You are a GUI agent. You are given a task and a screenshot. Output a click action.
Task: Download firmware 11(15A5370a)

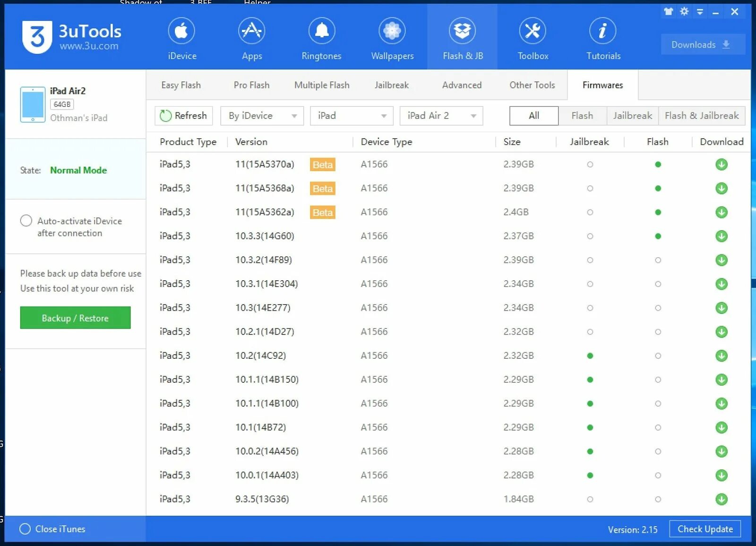722,165
